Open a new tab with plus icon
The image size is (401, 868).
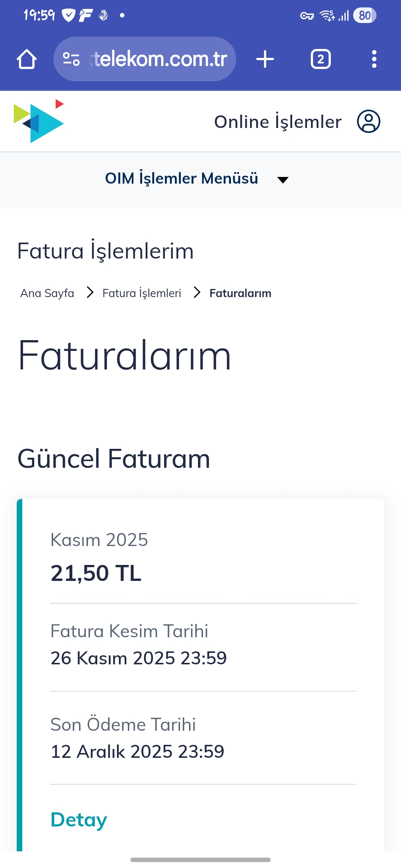[265, 59]
